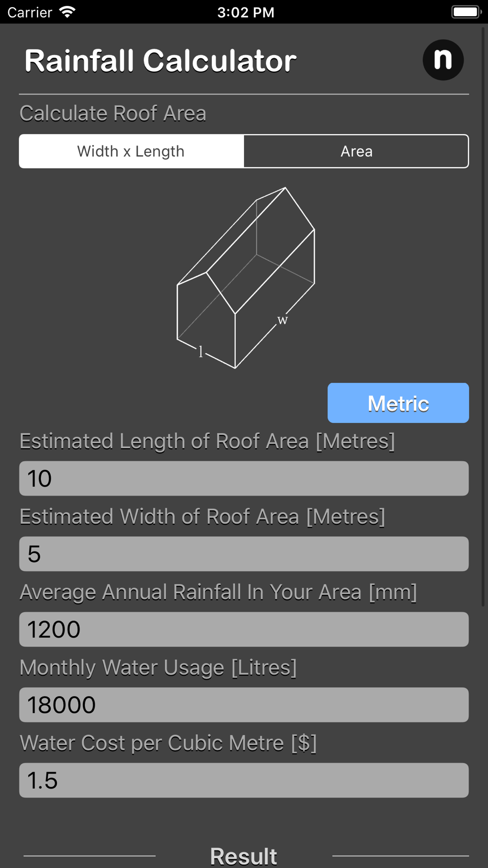488x868 pixels.
Task: Tap the Wi-Fi status icon
Action: coord(67,12)
